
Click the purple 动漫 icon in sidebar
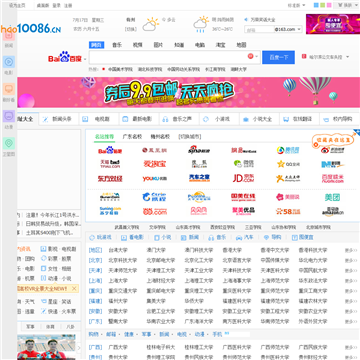click(x=9, y=116)
